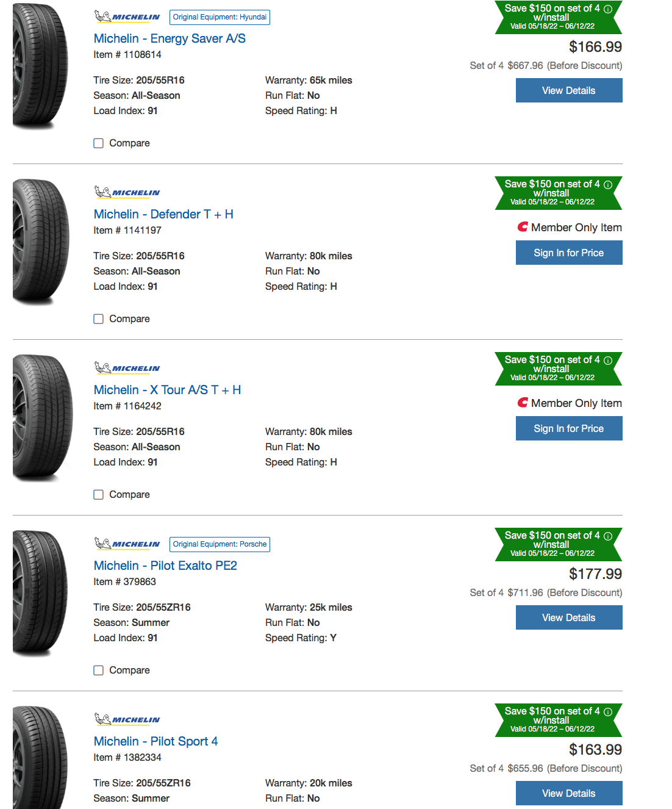Open Michelin - Energy Saver A/S product link
The width and height of the screenshot is (672, 809).
170,38
